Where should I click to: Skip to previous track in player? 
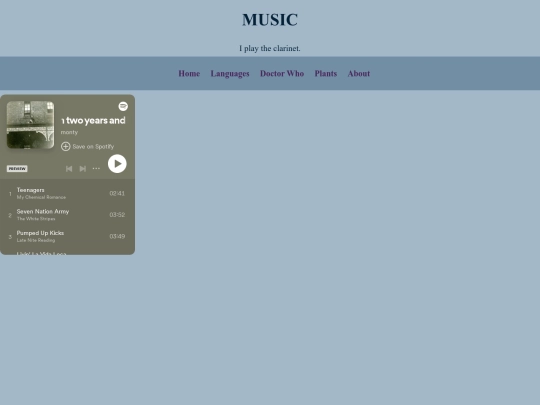[69, 168]
